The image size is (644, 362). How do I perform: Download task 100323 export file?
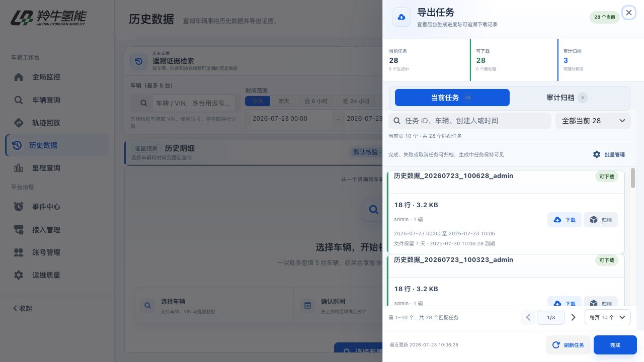point(565,302)
